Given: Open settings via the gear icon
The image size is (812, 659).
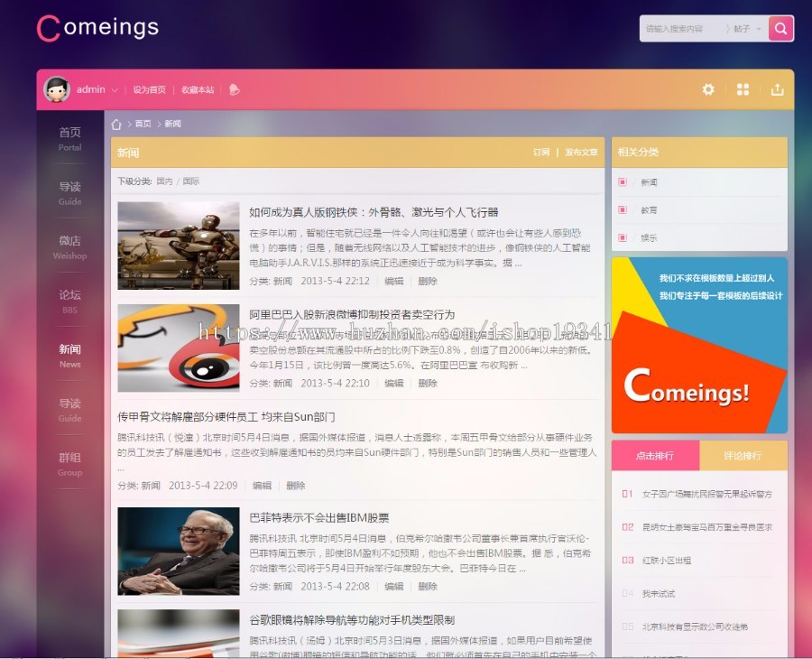Looking at the screenshot, I should (x=708, y=89).
